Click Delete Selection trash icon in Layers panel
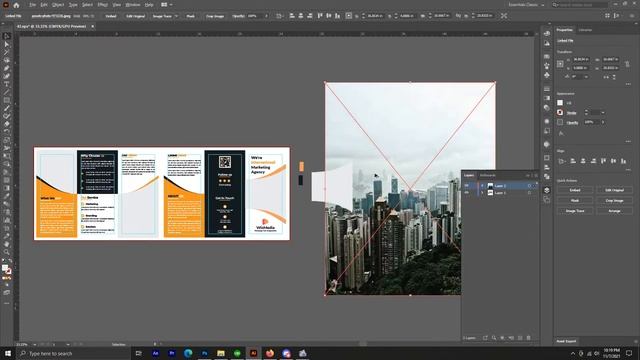The width and height of the screenshot is (640, 360). (529, 338)
